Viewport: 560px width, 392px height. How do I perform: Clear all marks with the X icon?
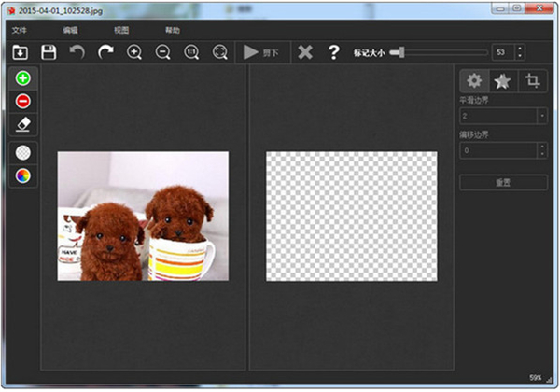(305, 53)
